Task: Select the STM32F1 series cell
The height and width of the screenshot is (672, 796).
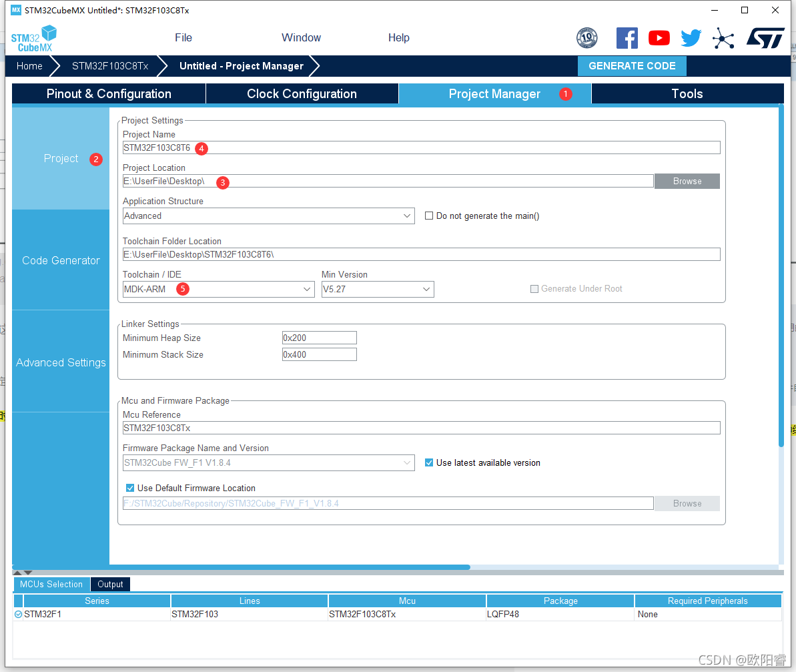Action: [x=97, y=614]
